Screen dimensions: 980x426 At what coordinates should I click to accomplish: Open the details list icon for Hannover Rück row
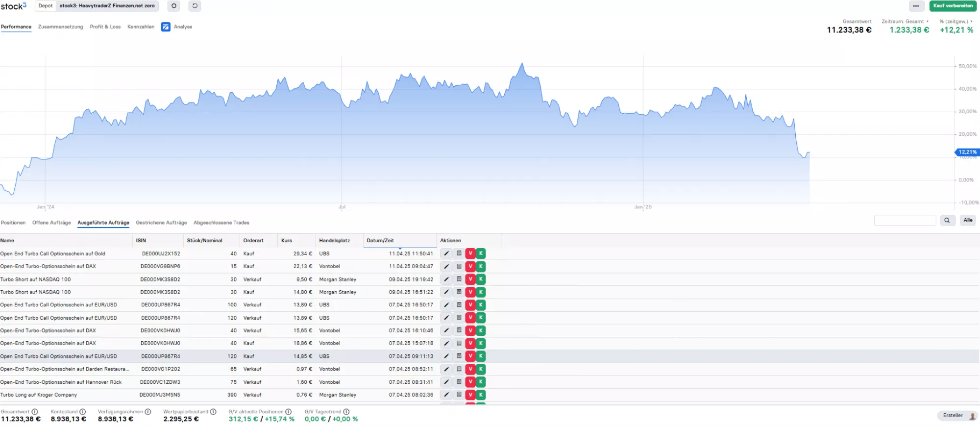[x=459, y=382]
